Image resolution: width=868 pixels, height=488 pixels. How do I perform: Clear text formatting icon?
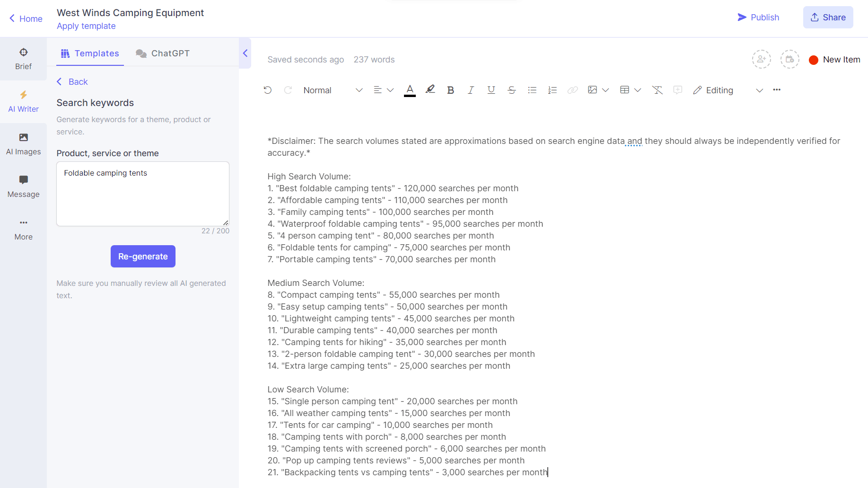tap(657, 90)
